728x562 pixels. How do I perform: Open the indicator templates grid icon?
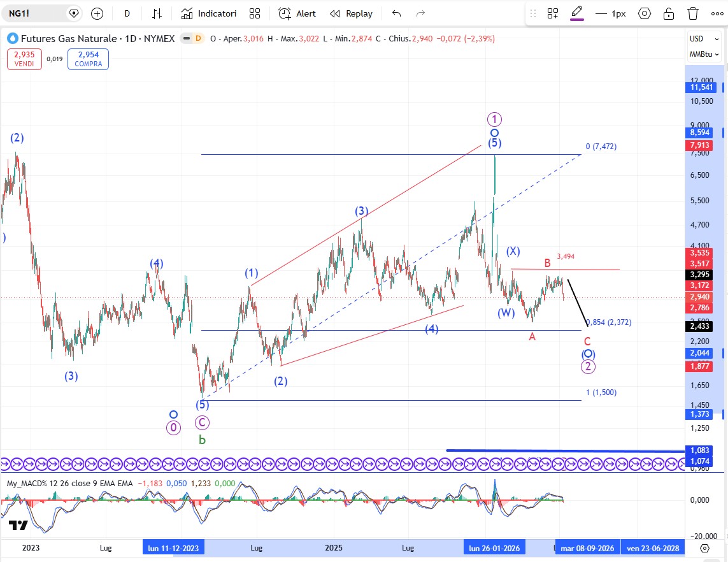coord(254,14)
